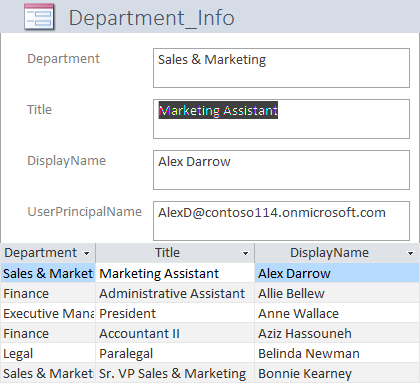The height and width of the screenshot is (384, 420).
Task: Select the Allie Bellew cell
Action: point(337,293)
